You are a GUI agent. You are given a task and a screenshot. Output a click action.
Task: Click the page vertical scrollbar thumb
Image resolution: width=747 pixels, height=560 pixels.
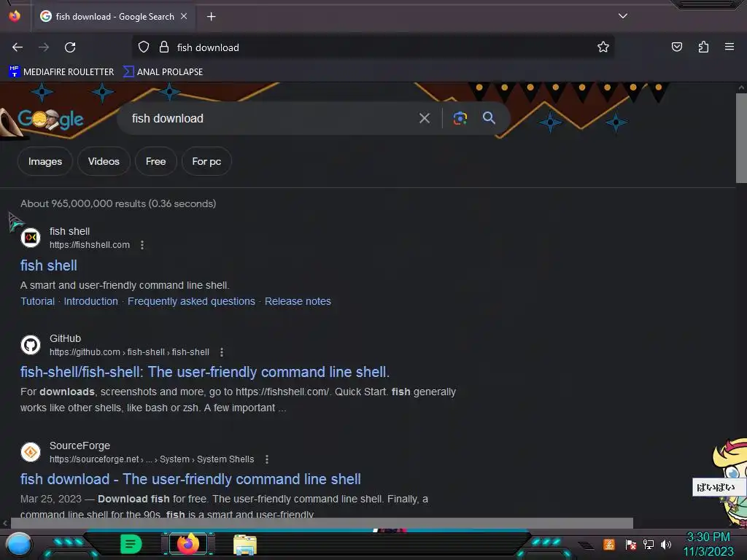(741, 138)
